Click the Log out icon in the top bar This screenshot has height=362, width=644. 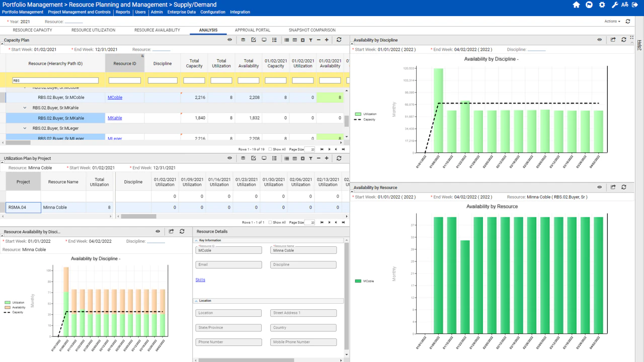(x=637, y=4)
